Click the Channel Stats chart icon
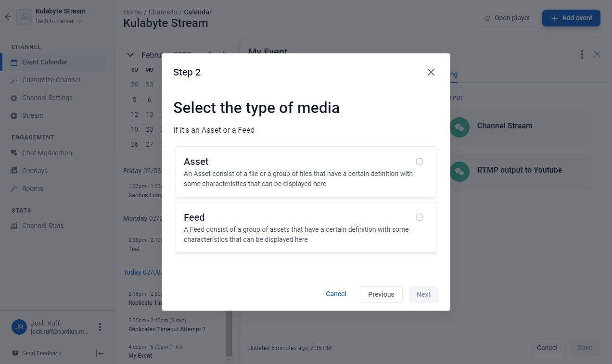The width and height of the screenshot is (612, 364). [x=14, y=226]
